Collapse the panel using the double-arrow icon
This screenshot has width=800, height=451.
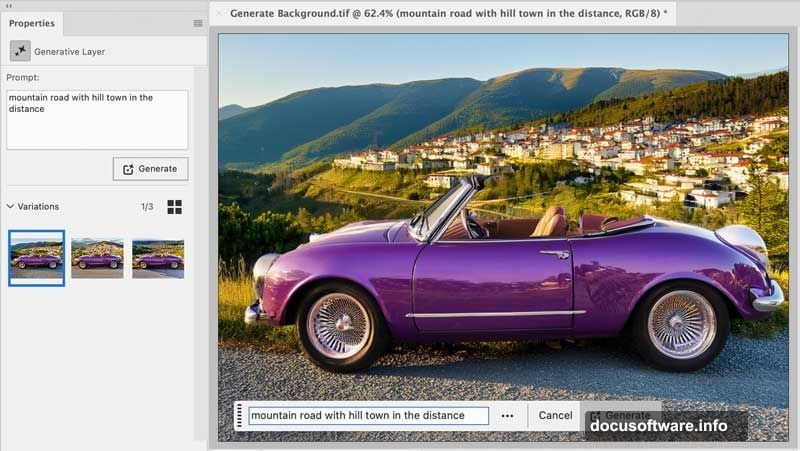9,5
